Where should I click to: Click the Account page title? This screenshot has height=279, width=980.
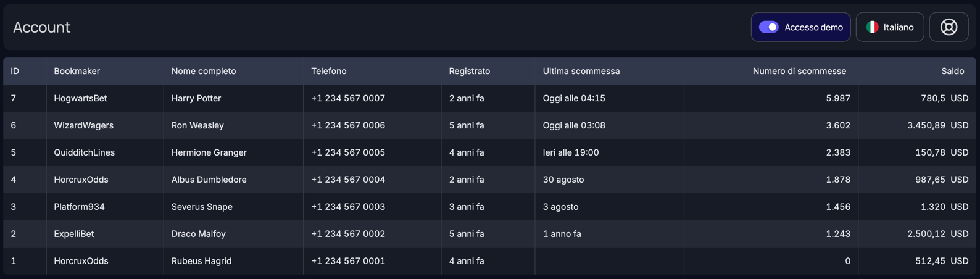[41, 27]
